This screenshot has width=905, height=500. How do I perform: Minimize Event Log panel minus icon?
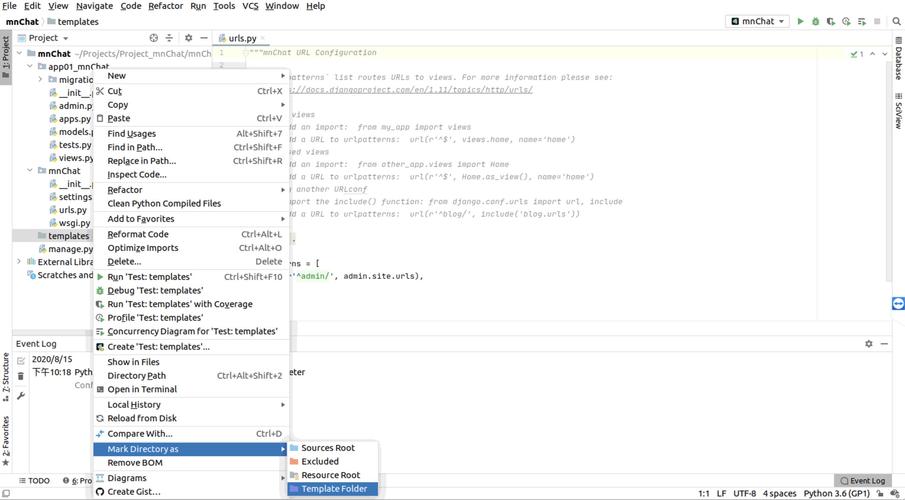coord(884,344)
